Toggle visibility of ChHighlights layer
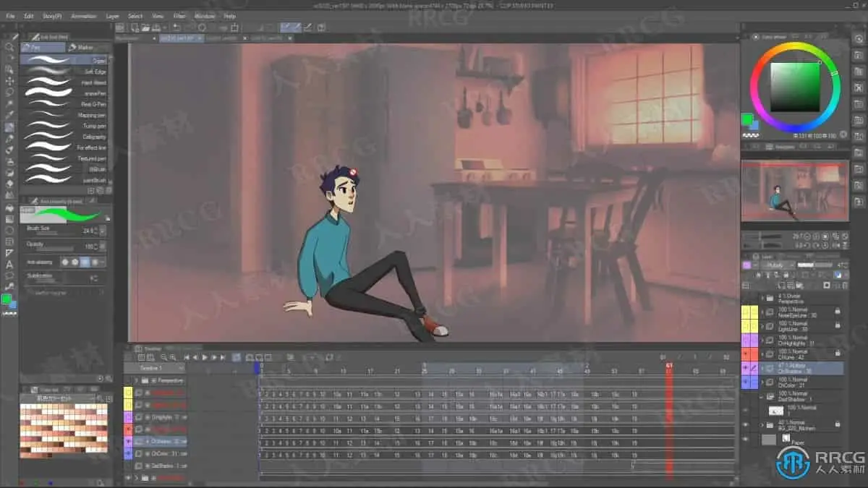868x488 pixels. click(x=746, y=340)
